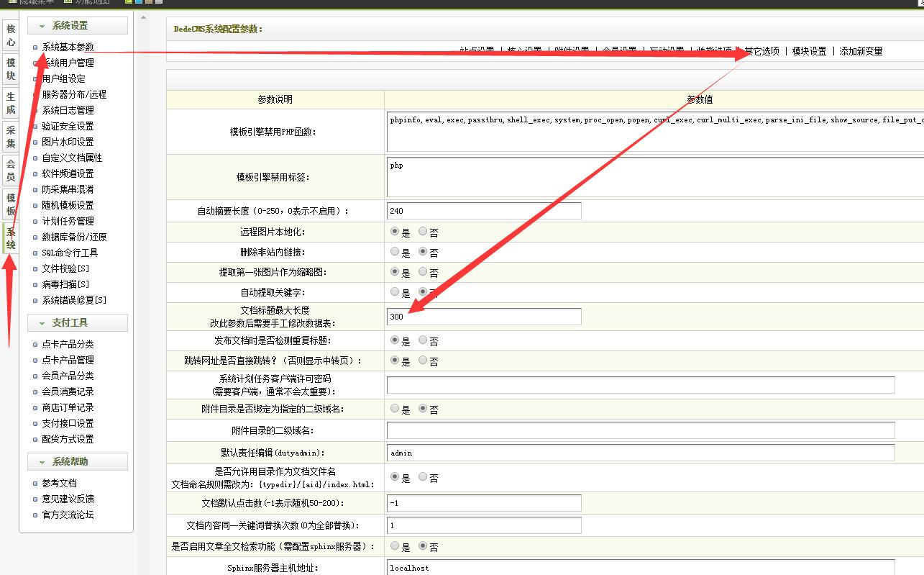Open the 生成 vertical side tab
This screenshot has width=924, height=575.
point(11,103)
